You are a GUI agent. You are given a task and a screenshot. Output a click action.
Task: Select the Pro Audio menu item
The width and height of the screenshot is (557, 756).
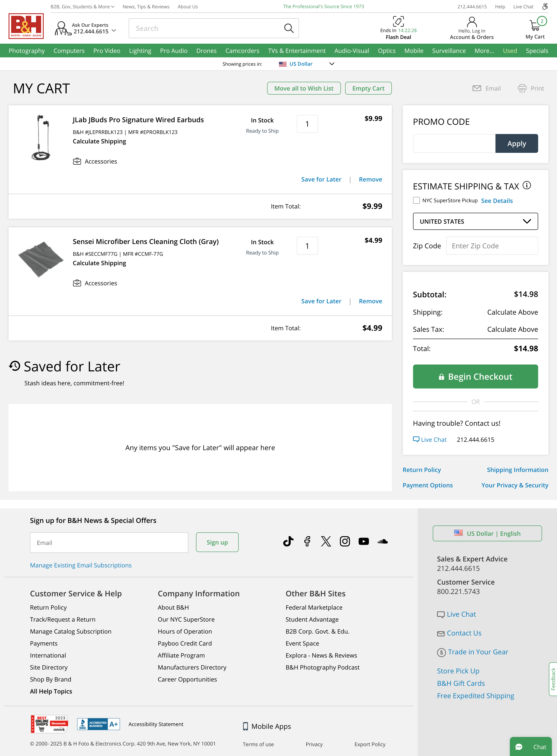174,51
